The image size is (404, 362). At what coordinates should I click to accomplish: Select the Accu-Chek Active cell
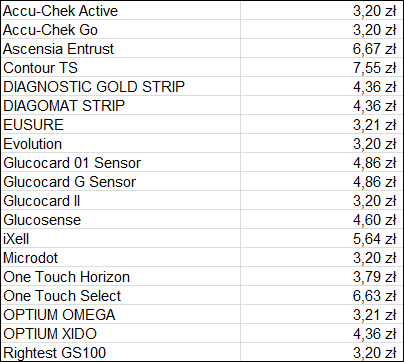(x=121, y=11)
